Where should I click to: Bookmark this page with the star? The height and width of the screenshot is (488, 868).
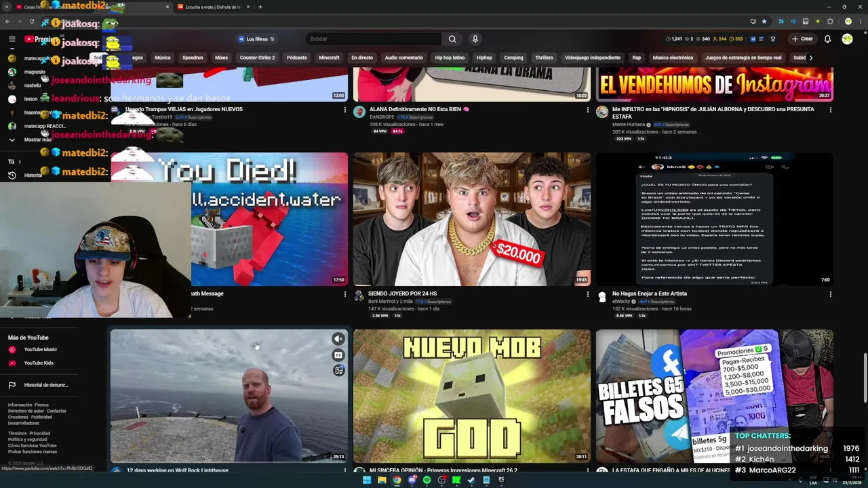point(764,22)
